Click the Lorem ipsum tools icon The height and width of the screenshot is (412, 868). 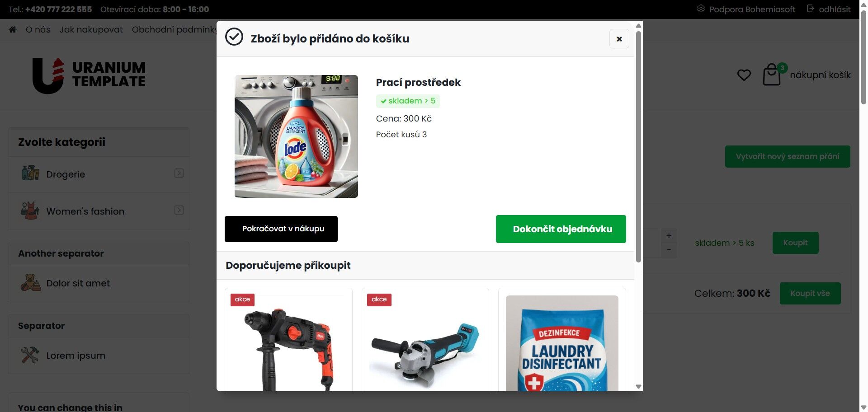pos(30,355)
